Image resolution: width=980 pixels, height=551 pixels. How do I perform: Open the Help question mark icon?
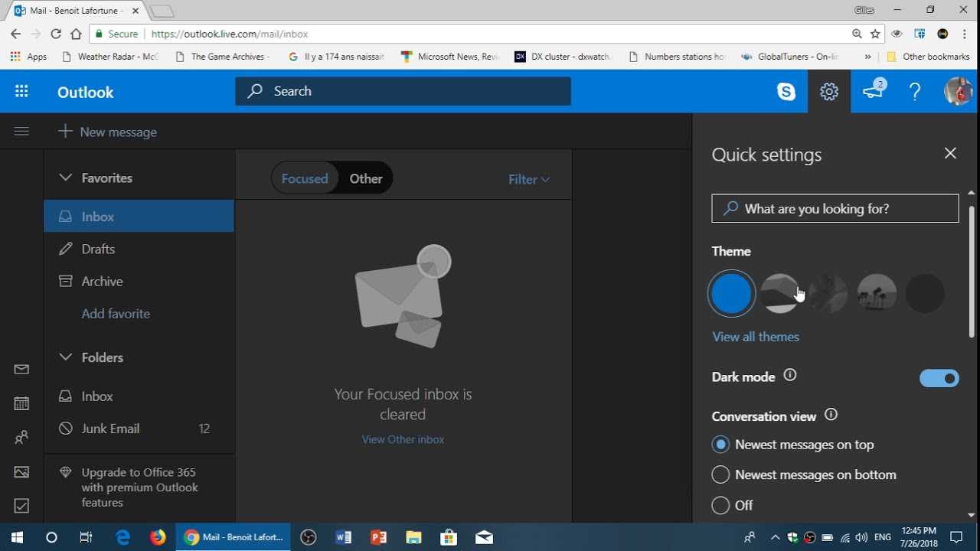tap(915, 92)
